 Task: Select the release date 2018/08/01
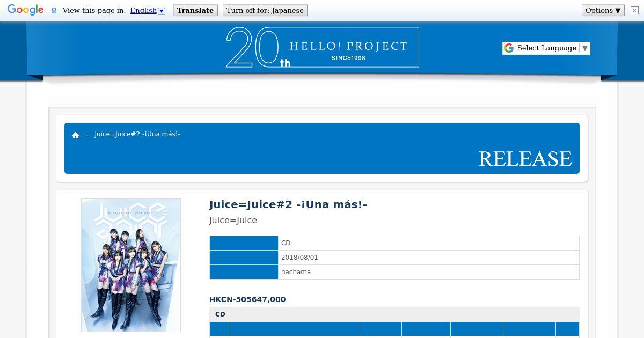click(x=428, y=258)
